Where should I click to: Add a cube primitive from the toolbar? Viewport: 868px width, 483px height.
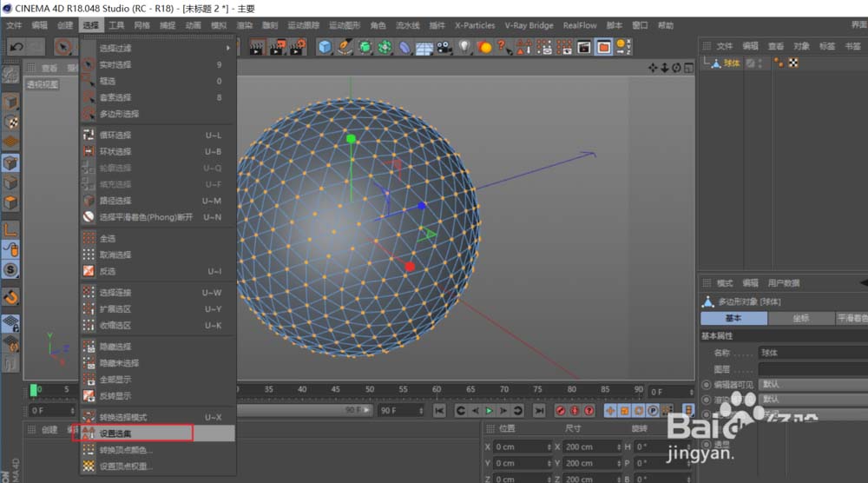[x=325, y=46]
